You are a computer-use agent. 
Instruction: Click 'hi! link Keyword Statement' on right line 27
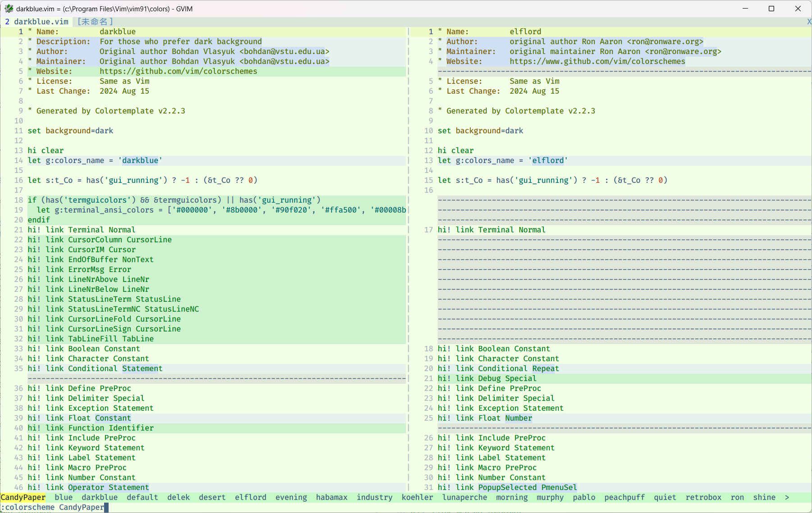[x=496, y=448]
